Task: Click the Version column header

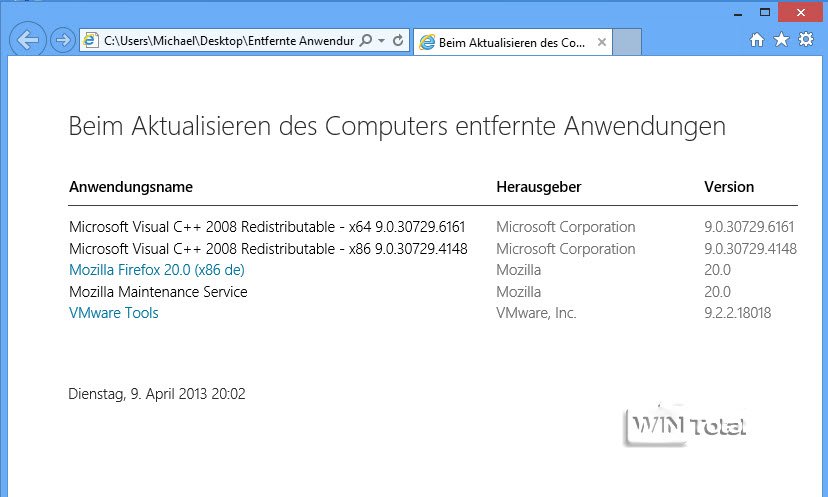Action: coord(729,187)
